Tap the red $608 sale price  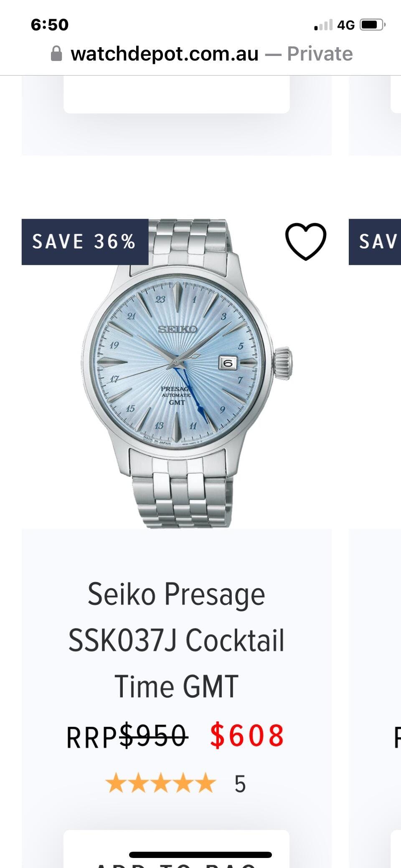[x=247, y=735]
